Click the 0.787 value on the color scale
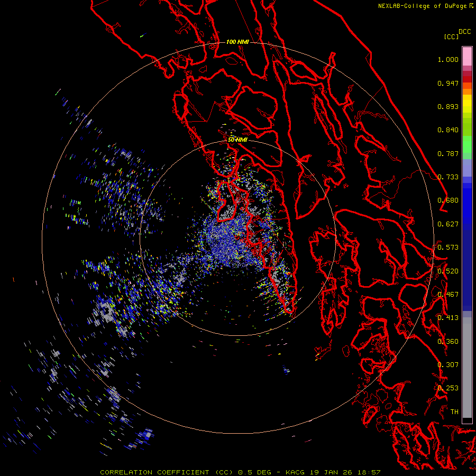Viewport: 476px width, 476px height. click(448, 153)
